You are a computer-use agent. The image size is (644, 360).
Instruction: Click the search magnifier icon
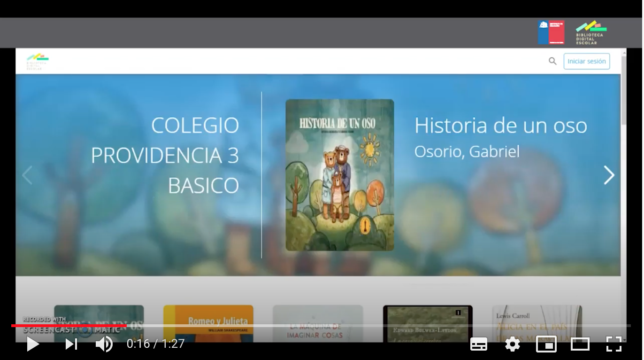(552, 61)
